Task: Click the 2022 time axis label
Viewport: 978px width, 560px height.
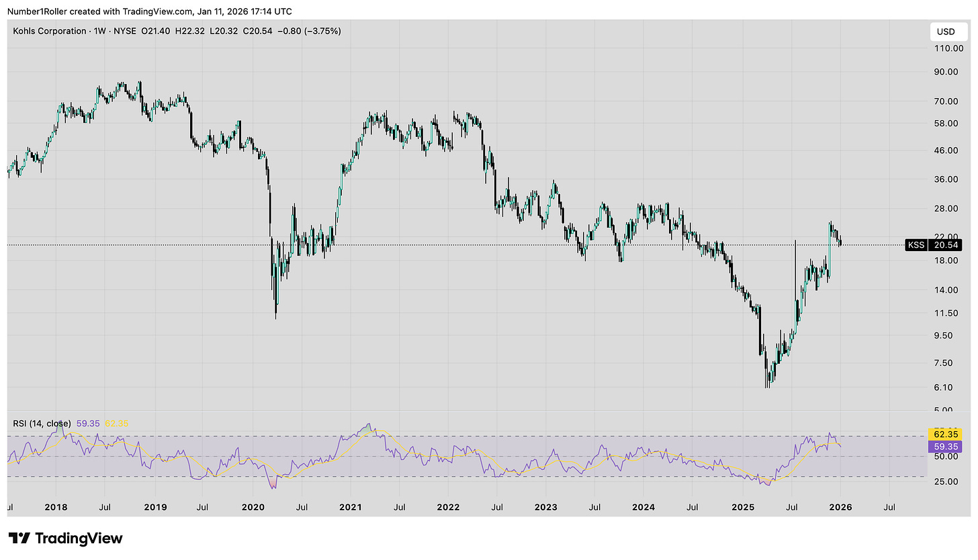Action: (448, 507)
